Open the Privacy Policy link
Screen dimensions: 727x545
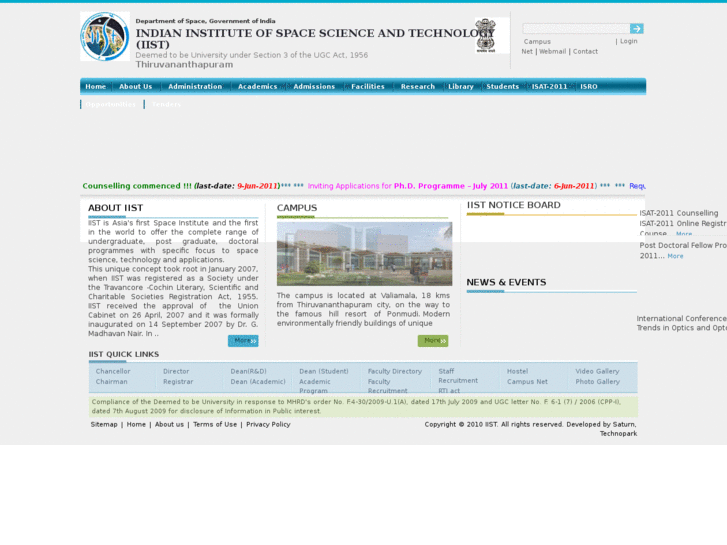[268, 424]
